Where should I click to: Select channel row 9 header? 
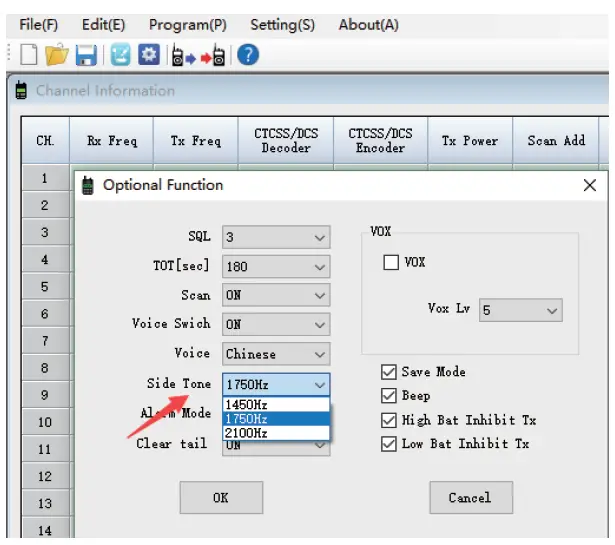(x=45, y=395)
